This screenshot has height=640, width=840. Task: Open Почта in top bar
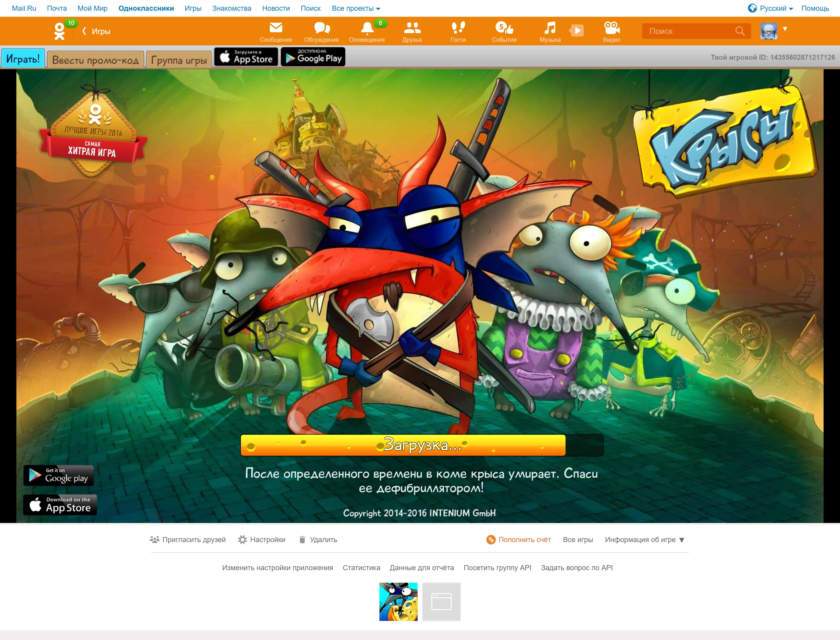tap(57, 8)
